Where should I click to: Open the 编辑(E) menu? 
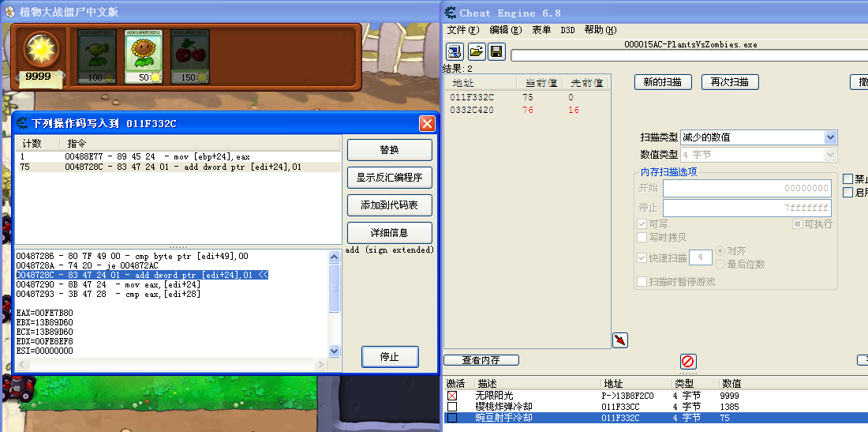505,30
